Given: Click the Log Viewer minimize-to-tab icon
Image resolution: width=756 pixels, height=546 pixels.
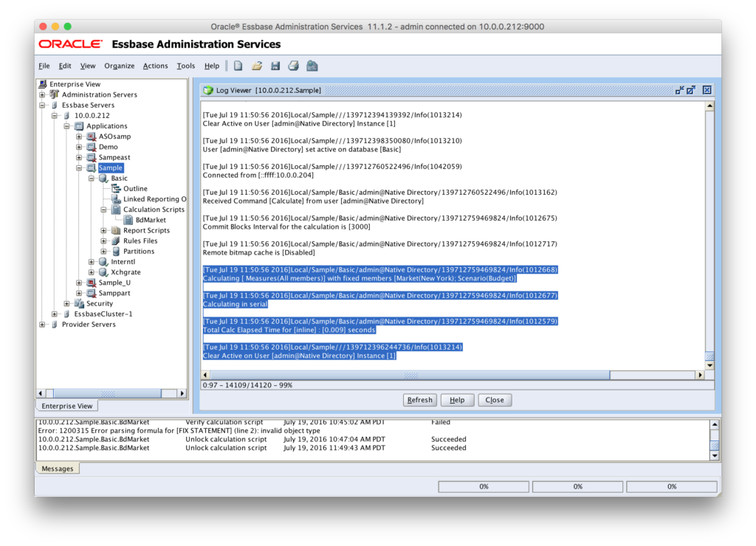Looking at the screenshot, I should coord(680,90).
